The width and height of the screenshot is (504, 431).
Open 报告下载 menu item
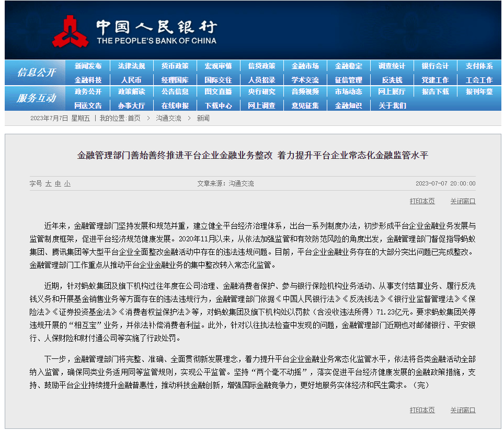pos(435,91)
